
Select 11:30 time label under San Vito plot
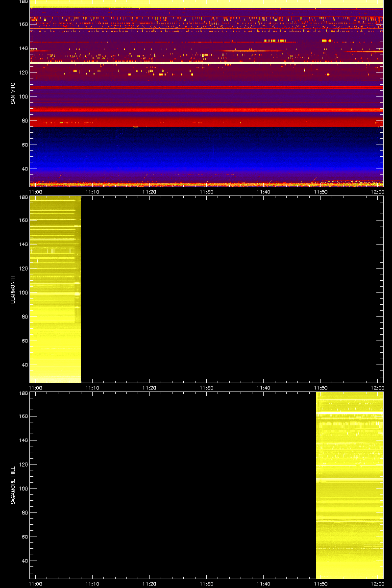206,192
